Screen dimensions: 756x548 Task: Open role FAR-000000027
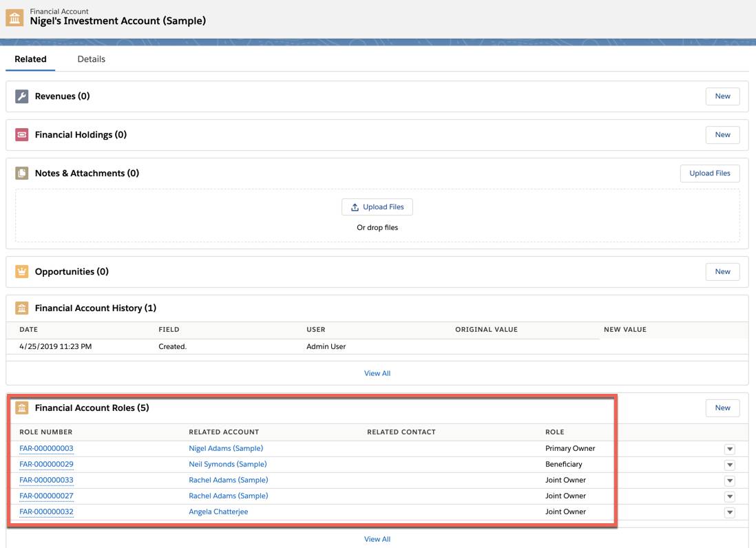pos(46,496)
